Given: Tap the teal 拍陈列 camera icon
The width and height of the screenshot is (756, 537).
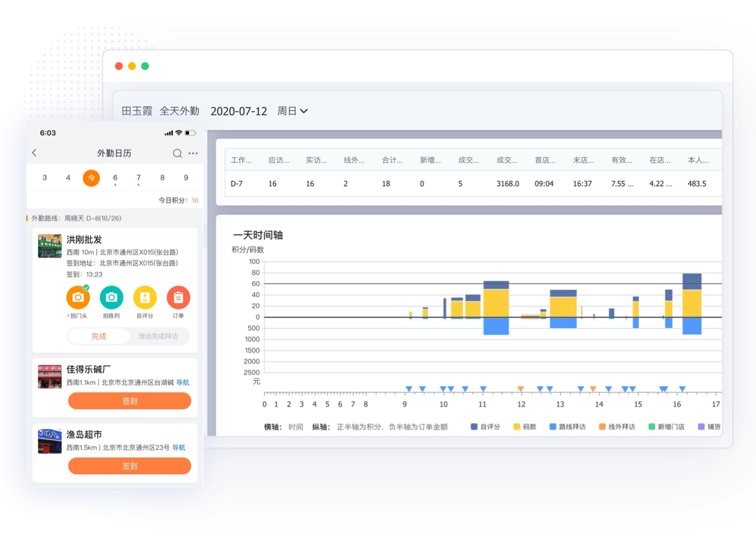Looking at the screenshot, I should [x=112, y=298].
